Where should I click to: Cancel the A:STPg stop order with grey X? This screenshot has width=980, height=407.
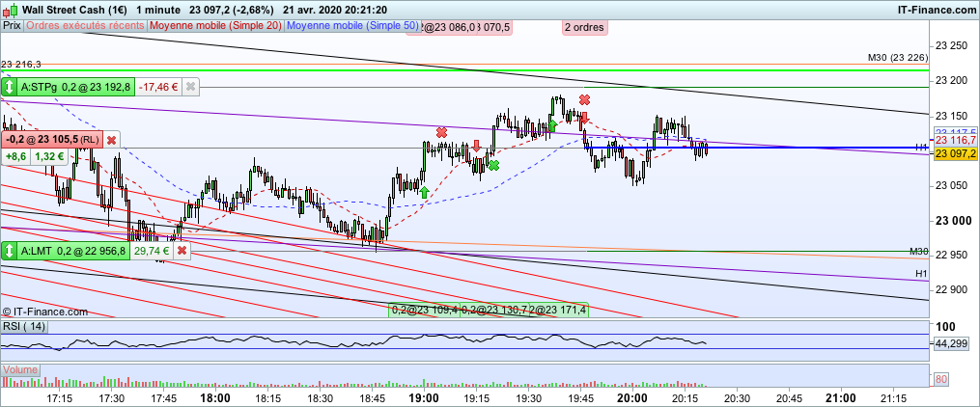coord(190,88)
